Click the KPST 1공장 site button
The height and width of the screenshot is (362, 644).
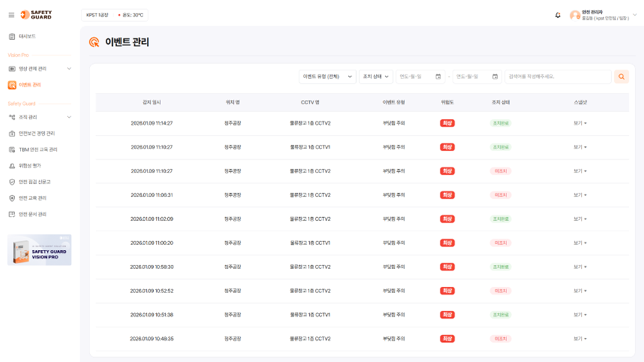97,15
